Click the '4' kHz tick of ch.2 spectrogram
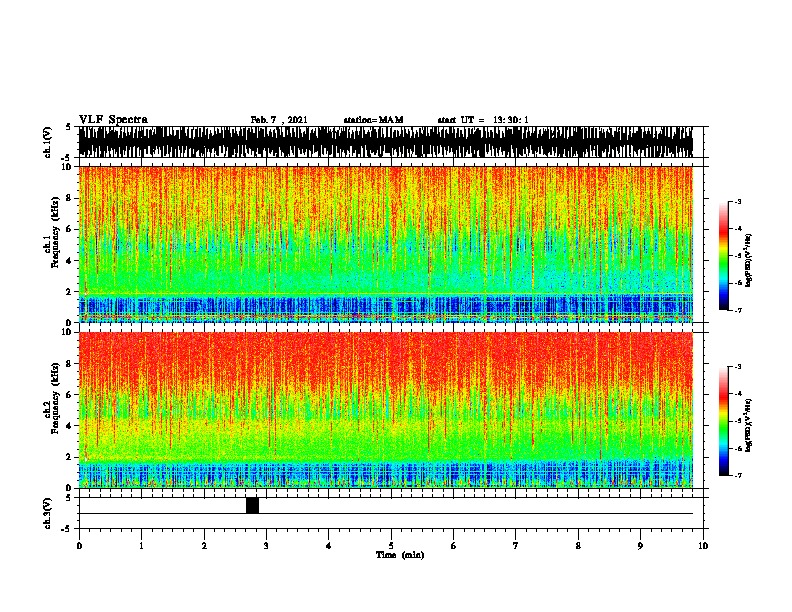This screenshot has height=612, width=792. click(69, 426)
